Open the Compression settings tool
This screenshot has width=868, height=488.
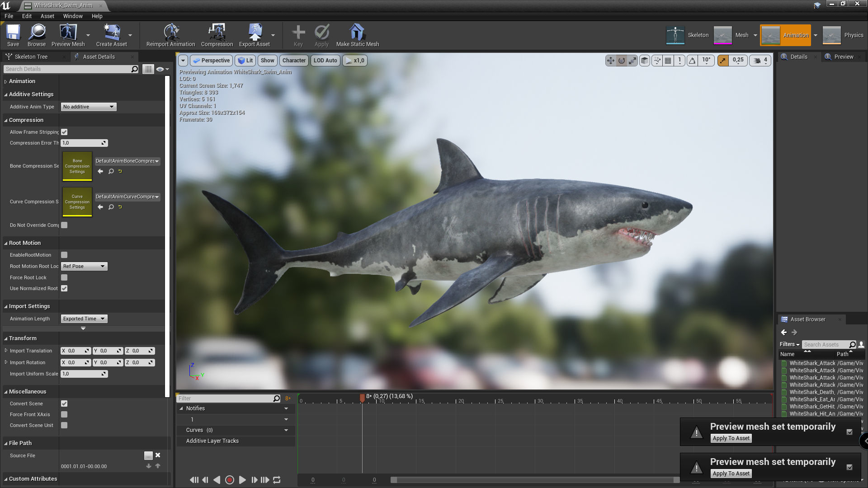217,35
